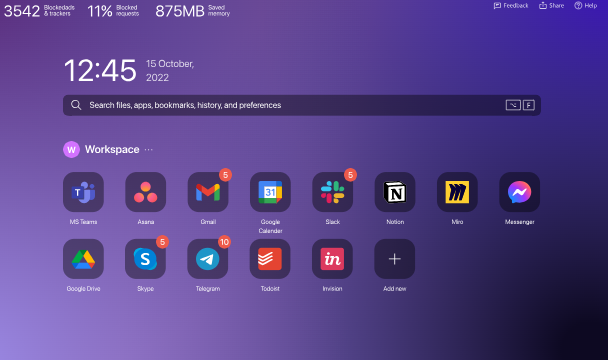The image size is (608, 360).
Task: Open the Help link
Action: click(586, 5)
